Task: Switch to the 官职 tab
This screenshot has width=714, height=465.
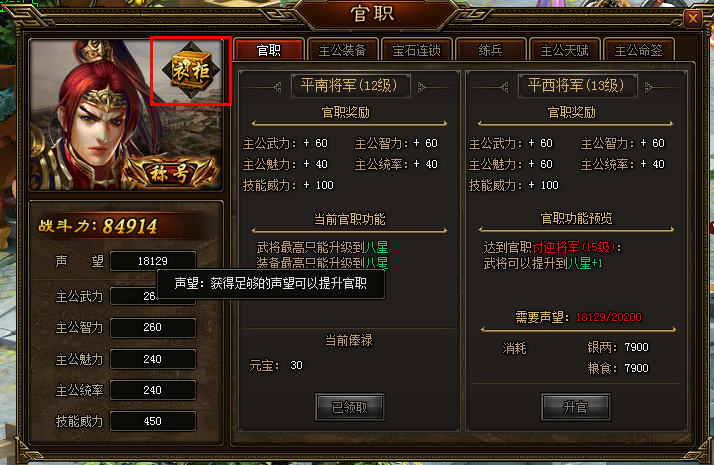Action: [x=269, y=50]
